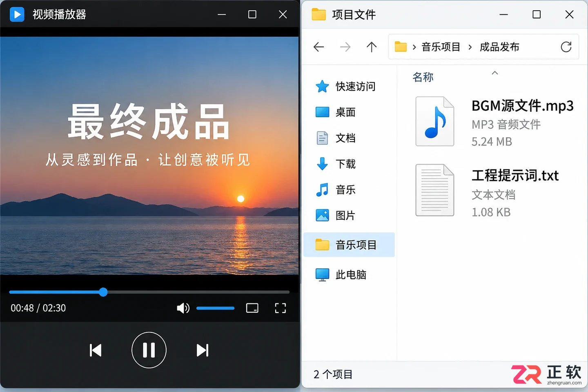588x392 pixels.
Task: Click the 00:48 / 02:30 time display
Action: click(38, 308)
